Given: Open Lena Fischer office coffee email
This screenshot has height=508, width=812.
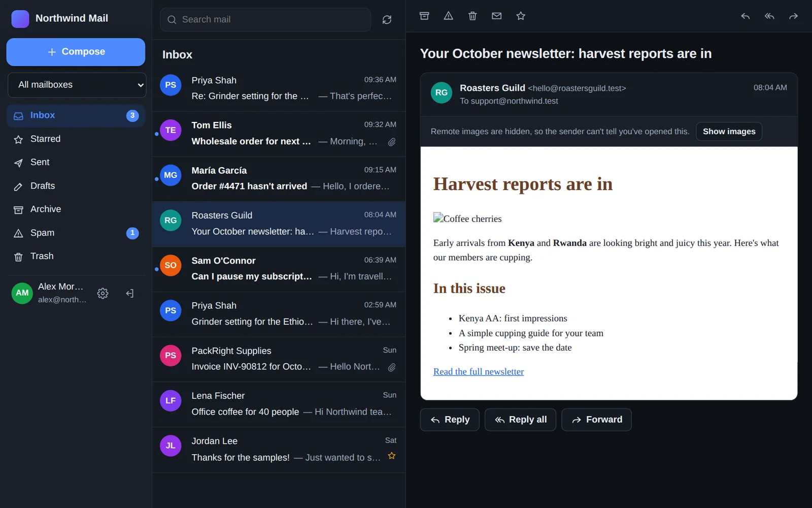Looking at the screenshot, I should (279, 404).
